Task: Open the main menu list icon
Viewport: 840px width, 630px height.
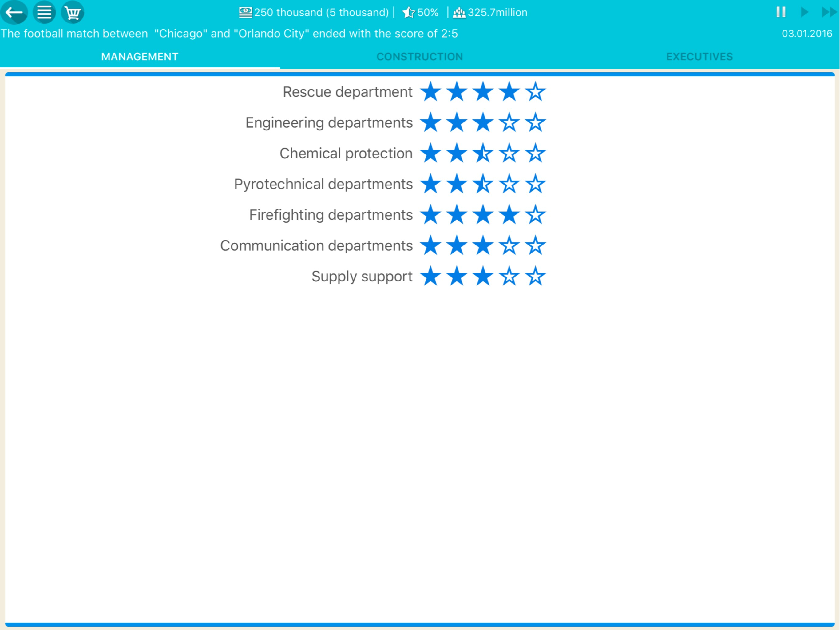Action: pos(44,12)
